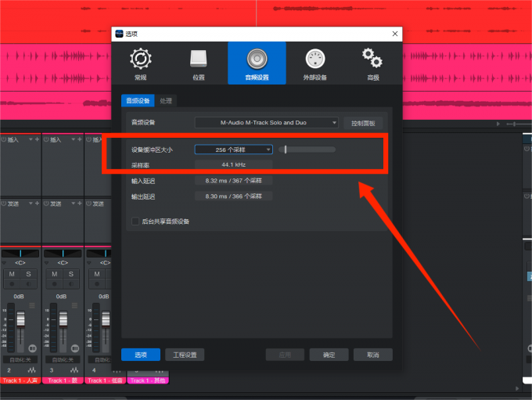This screenshot has height=400, width=532.
Task: Click the pan control on channel 2 人声
Action: (x=20, y=254)
